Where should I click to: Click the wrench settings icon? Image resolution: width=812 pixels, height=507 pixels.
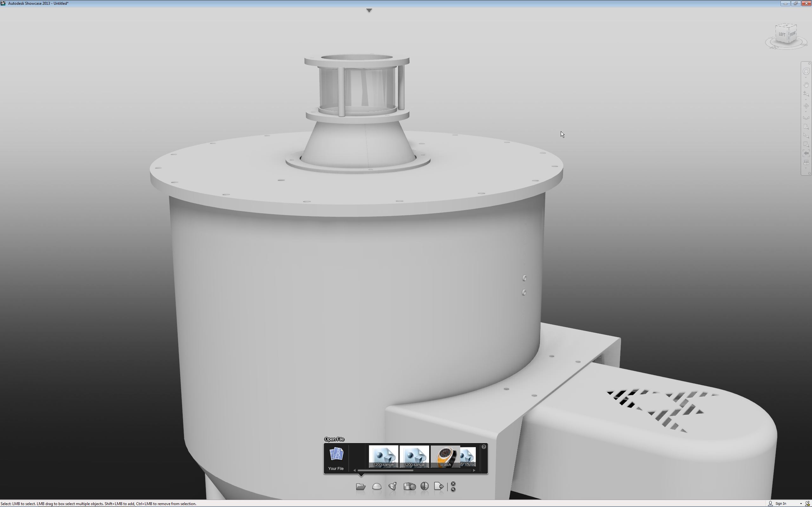[453, 489]
